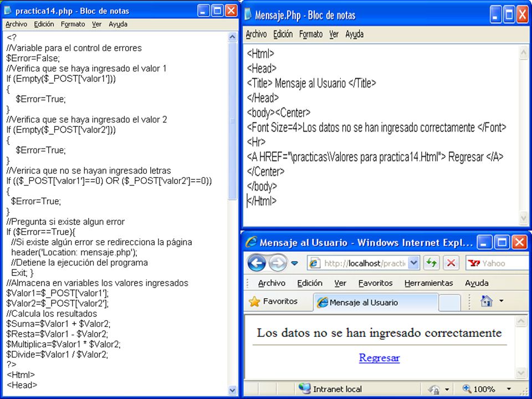Open Ver menu in practica14.php Notepad
The width and height of the screenshot is (532, 399).
(x=96, y=24)
